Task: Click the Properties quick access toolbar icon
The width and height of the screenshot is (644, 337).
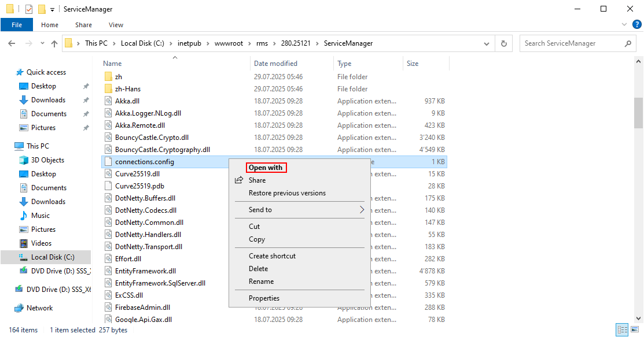Action: 29,9
